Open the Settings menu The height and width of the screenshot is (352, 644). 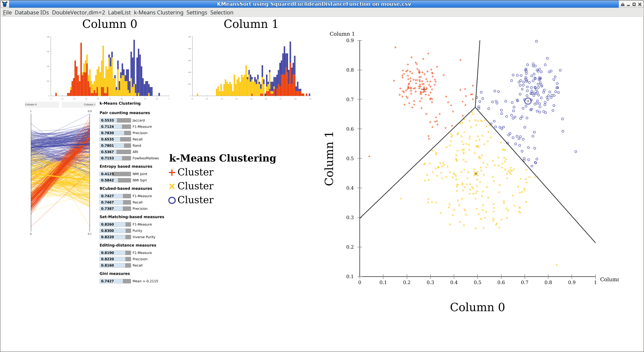[x=197, y=12]
